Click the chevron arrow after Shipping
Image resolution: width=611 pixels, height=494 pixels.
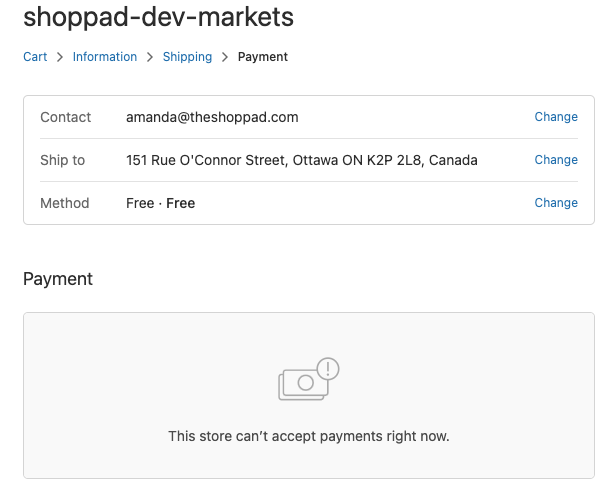click(225, 57)
